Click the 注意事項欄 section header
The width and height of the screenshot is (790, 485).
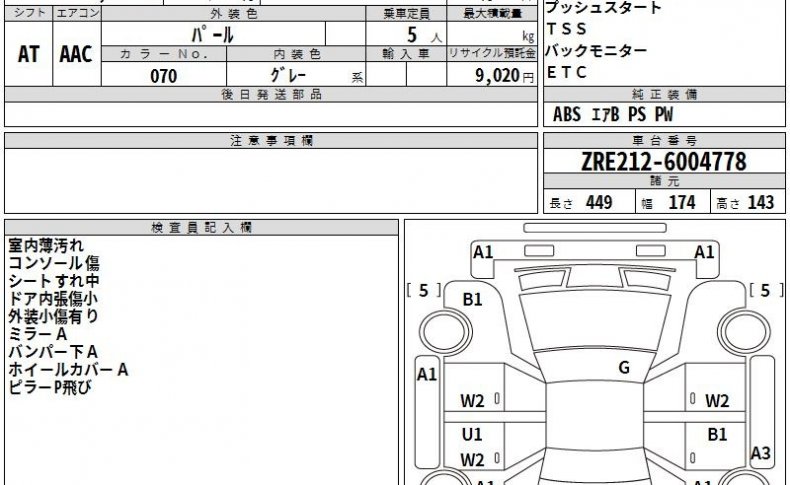[x=272, y=141]
